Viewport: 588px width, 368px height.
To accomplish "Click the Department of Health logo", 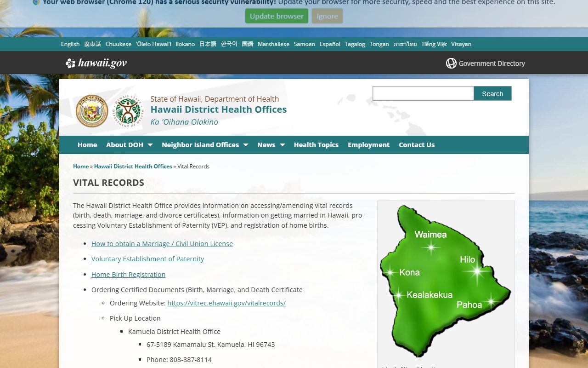I will point(128,111).
